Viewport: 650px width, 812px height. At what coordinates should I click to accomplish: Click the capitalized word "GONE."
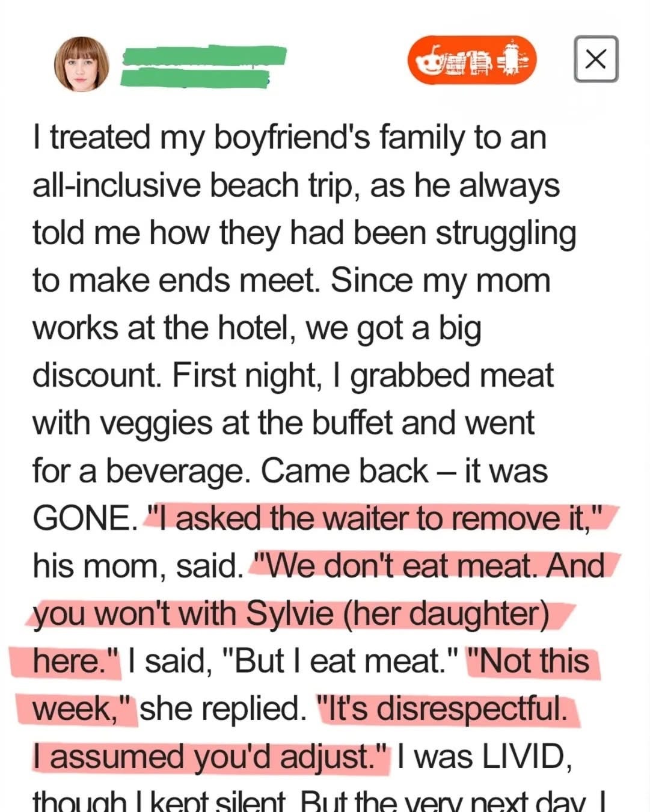[x=81, y=518]
